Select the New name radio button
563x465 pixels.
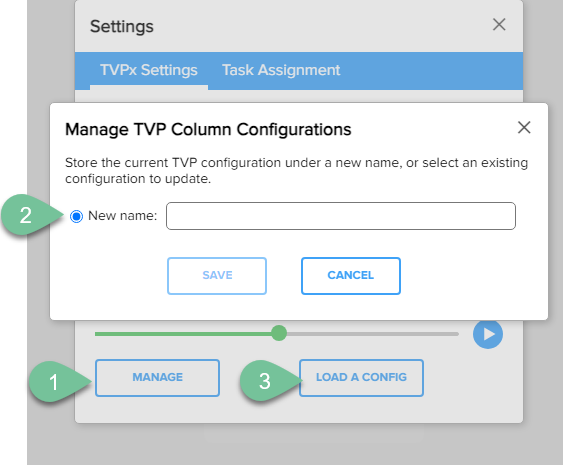(x=76, y=216)
